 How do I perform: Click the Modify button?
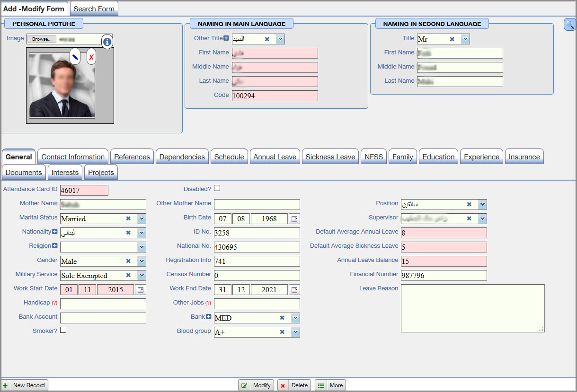click(x=257, y=385)
